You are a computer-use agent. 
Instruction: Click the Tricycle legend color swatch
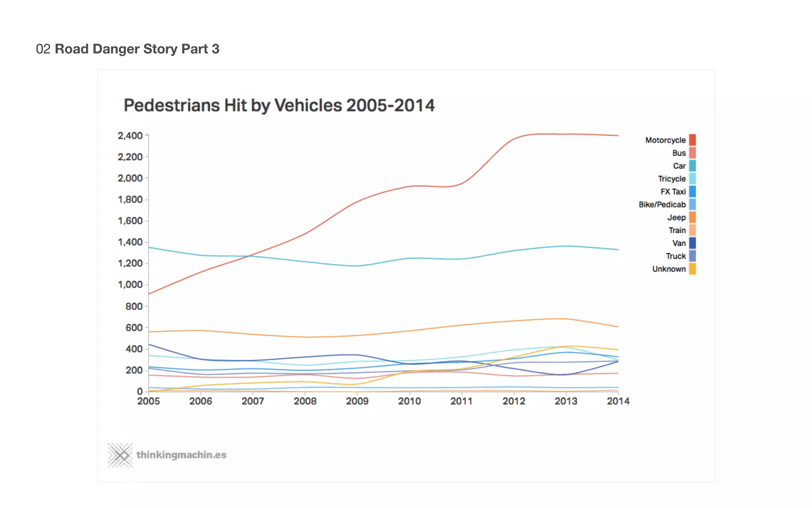point(692,179)
